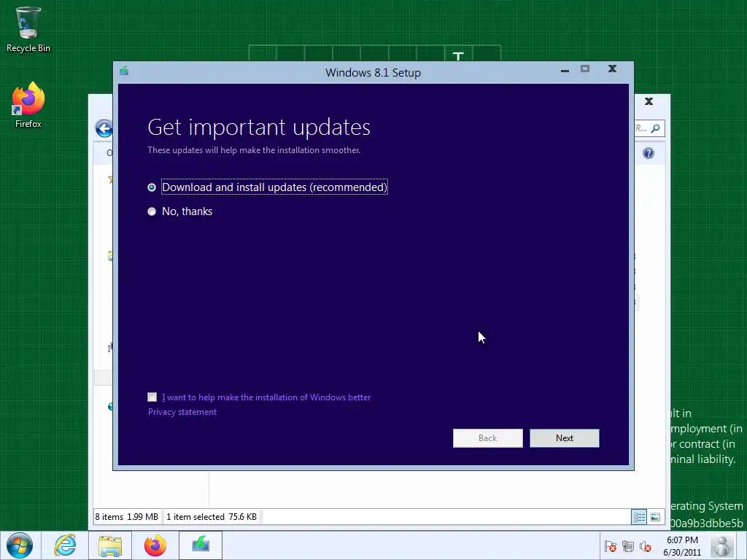
Task: Click the Windows 8.1 Setup title icon
Action: pos(124,71)
